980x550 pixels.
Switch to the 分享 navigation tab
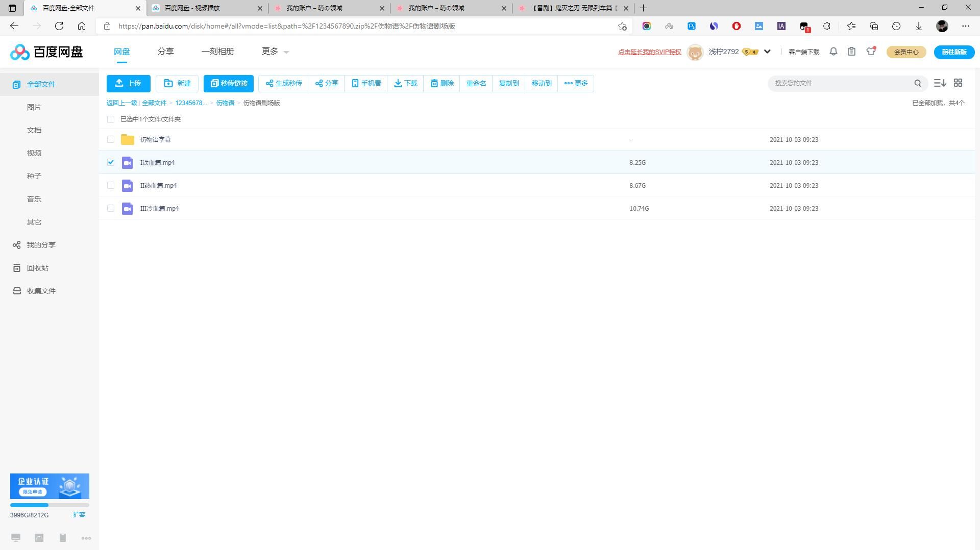point(165,52)
